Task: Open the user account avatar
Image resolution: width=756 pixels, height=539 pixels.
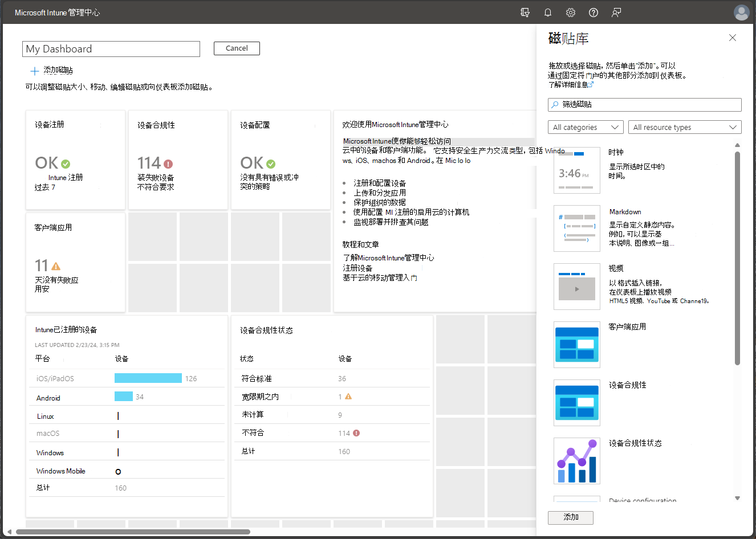Action: point(741,13)
